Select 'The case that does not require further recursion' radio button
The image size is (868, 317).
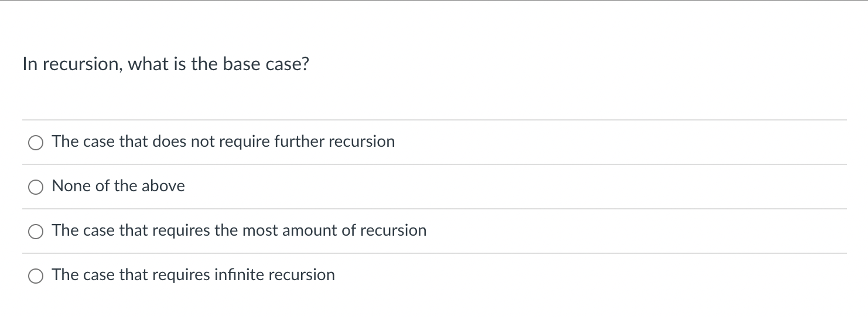36,143
